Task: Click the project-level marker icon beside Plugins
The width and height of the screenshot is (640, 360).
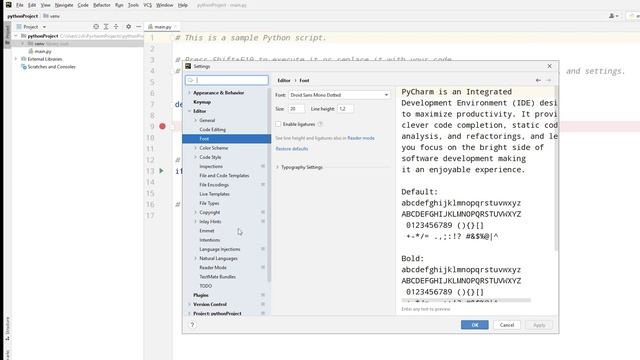Action: (263, 295)
